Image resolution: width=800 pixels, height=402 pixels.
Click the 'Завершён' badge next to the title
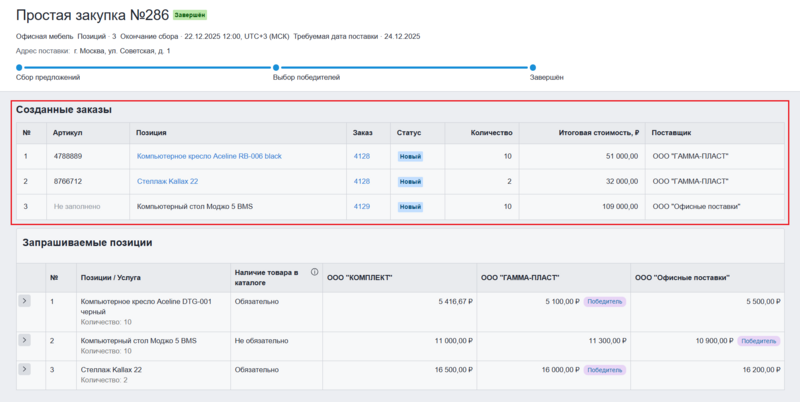coord(190,16)
